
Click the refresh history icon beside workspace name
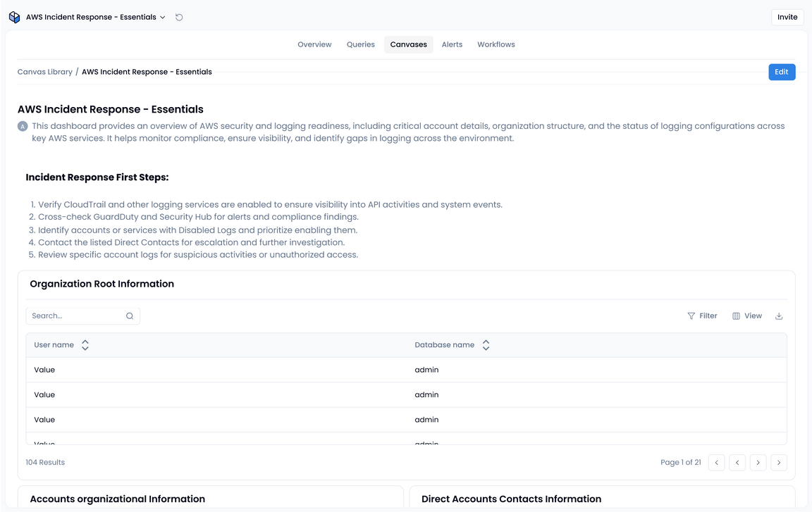tap(179, 17)
